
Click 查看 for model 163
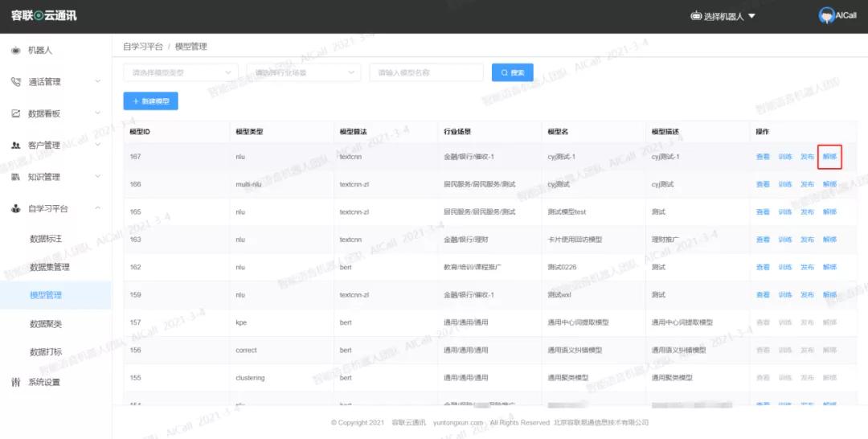pos(763,240)
